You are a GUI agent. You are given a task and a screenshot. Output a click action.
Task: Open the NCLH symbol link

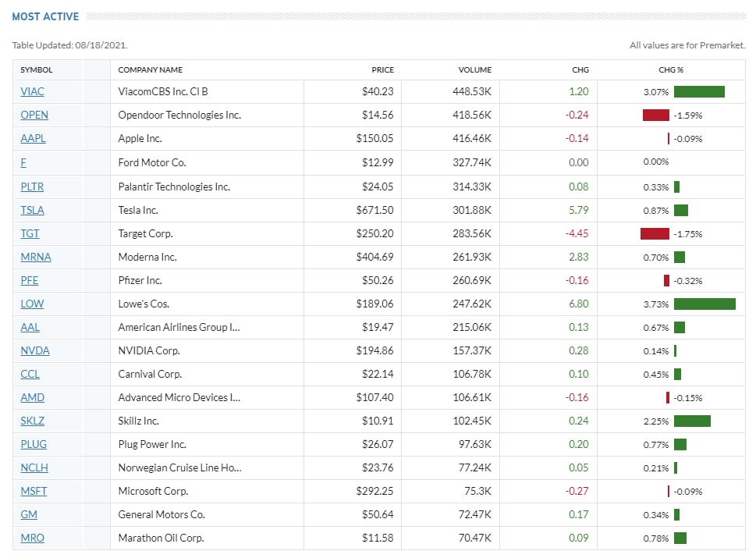[x=34, y=467]
